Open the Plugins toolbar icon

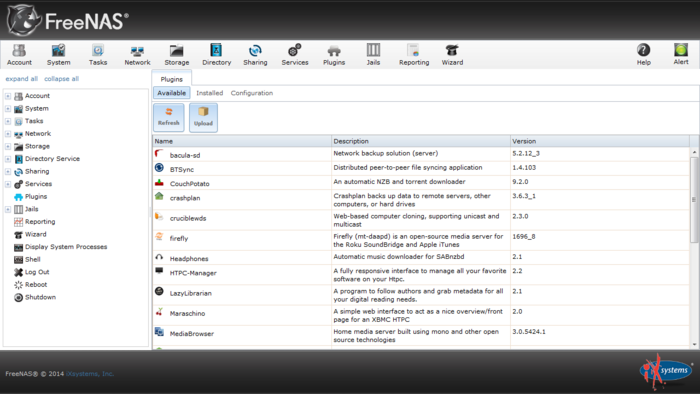point(334,54)
